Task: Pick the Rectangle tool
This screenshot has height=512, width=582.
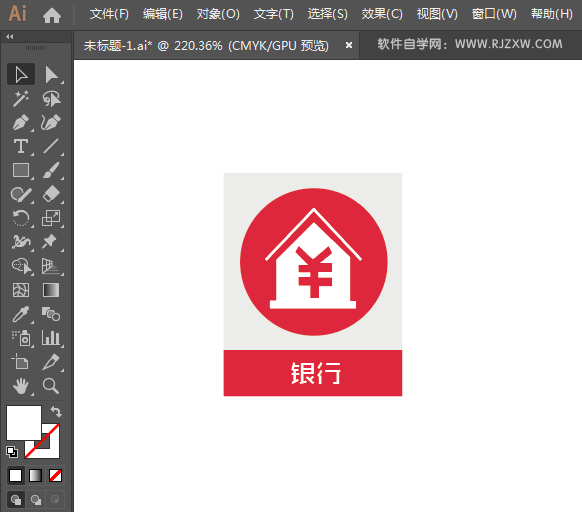Action: 21,170
